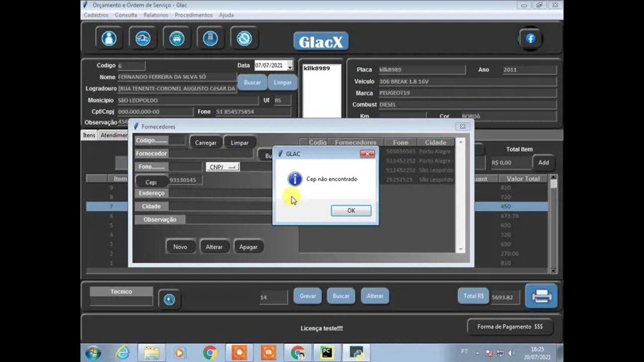
Task: Open the customer registration icon in toolbar
Action: [x=109, y=38]
